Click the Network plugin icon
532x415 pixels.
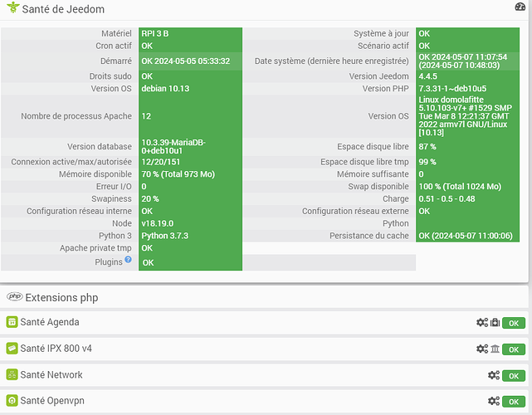click(12, 375)
